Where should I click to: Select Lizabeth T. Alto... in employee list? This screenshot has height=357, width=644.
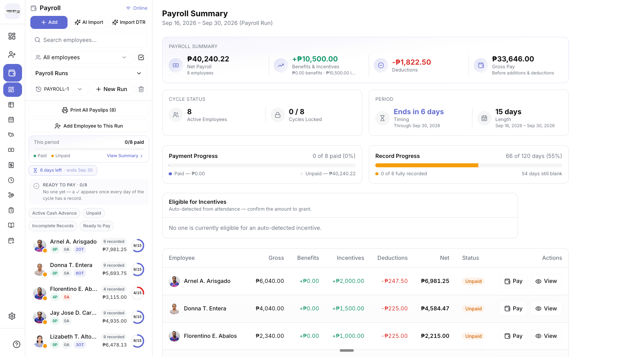point(89,341)
